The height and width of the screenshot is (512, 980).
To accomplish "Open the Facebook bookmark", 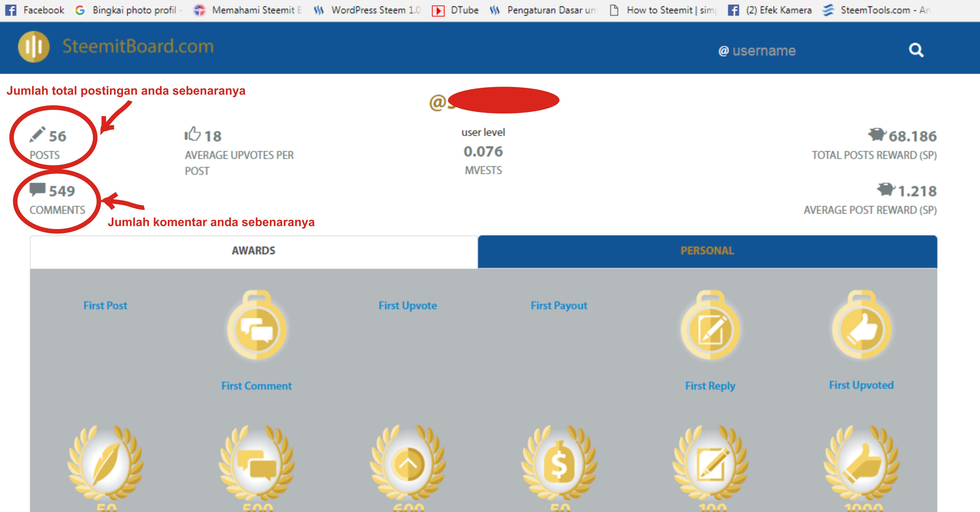I will pos(35,10).
